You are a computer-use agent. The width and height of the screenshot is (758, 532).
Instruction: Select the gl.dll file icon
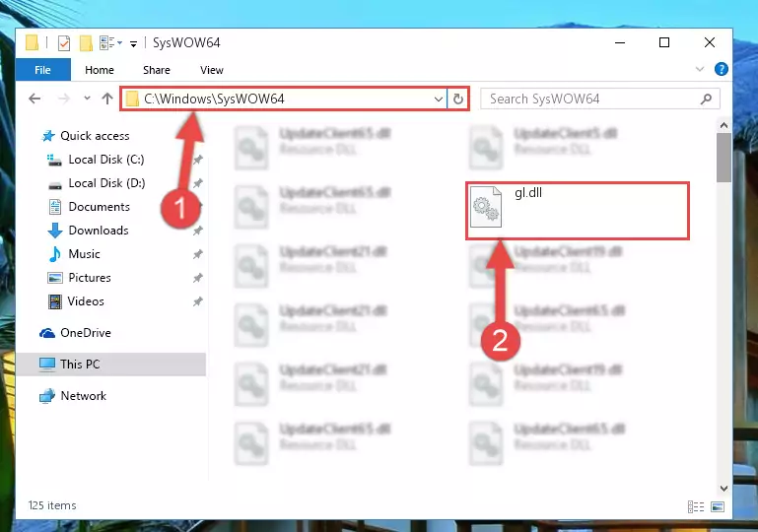tap(486, 207)
